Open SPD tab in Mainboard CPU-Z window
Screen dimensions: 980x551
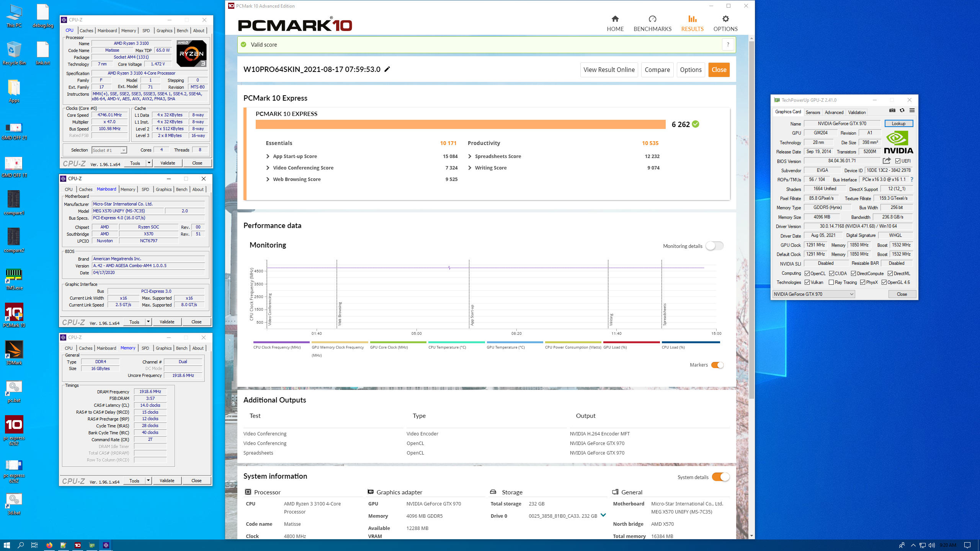[145, 189]
